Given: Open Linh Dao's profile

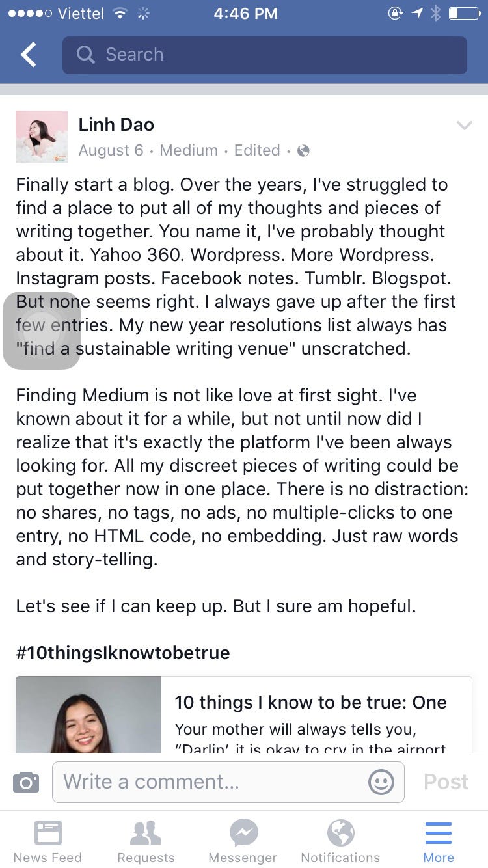Looking at the screenshot, I should 116,124.
